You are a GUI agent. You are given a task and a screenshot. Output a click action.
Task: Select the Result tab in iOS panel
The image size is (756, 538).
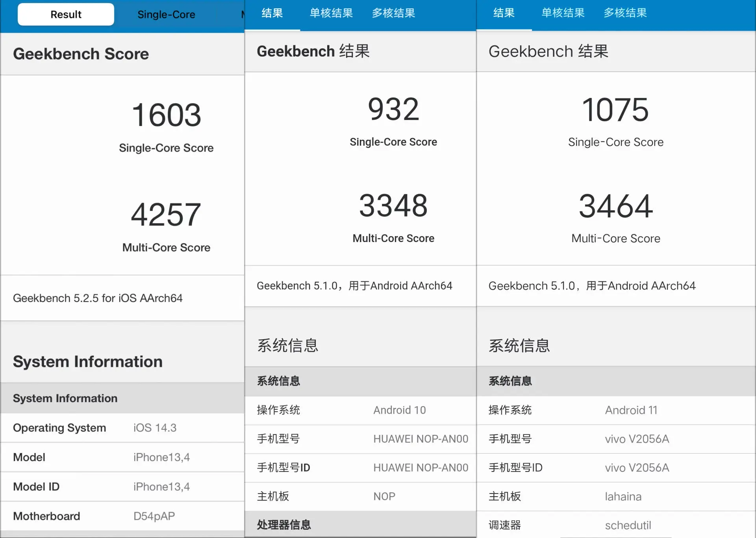66,15
